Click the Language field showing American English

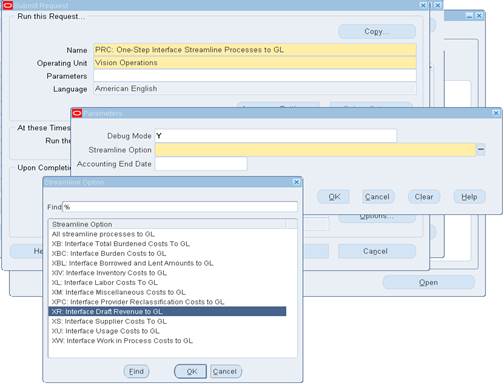[x=255, y=89]
